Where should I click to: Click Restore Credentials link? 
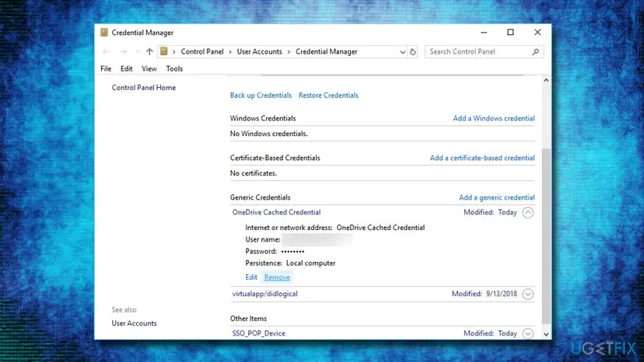click(x=328, y=96)
